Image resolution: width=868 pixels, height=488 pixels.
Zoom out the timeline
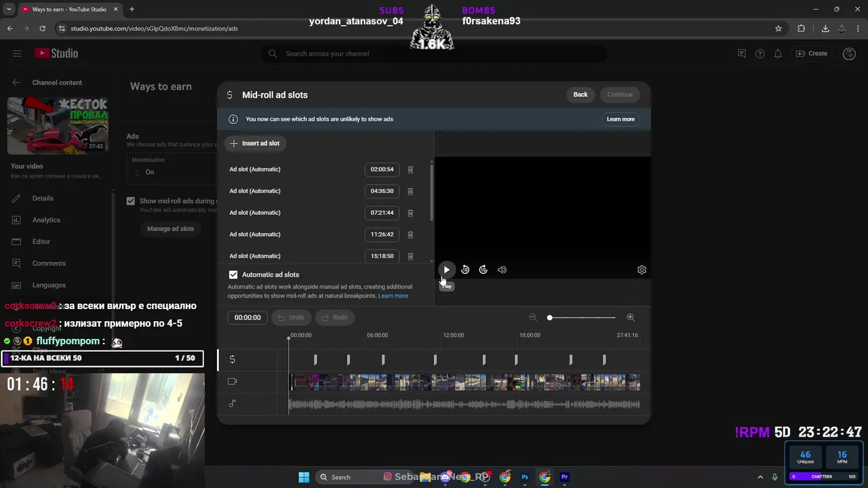coord(533,317)
